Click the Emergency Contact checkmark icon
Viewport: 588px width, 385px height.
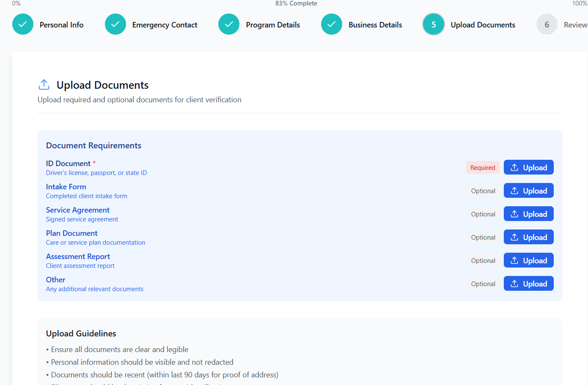pos(115,25)
